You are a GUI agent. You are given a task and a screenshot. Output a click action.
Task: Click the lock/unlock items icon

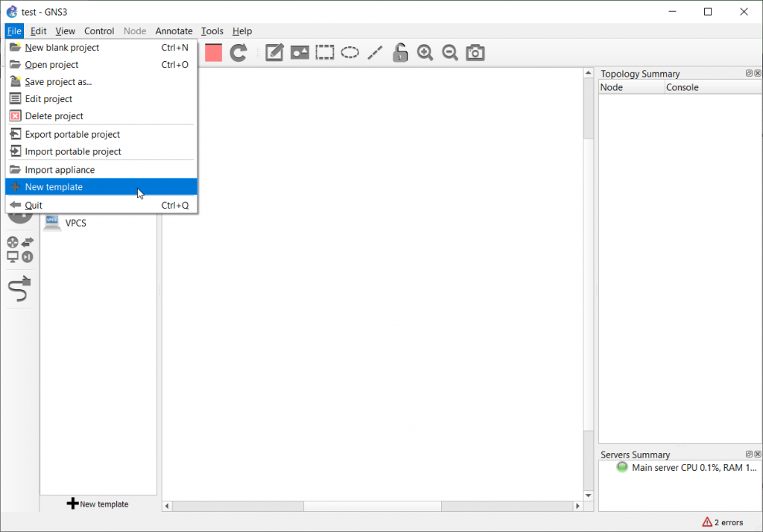400,53
